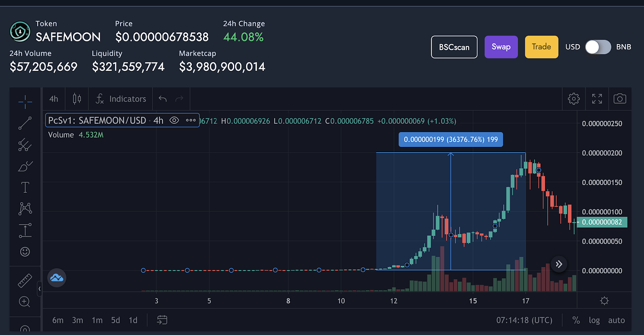Image resolution: width=644 pixels, height=335 pixels.
Task: Click the Price value $0.00000678538
Action: (x=162, y=37)
